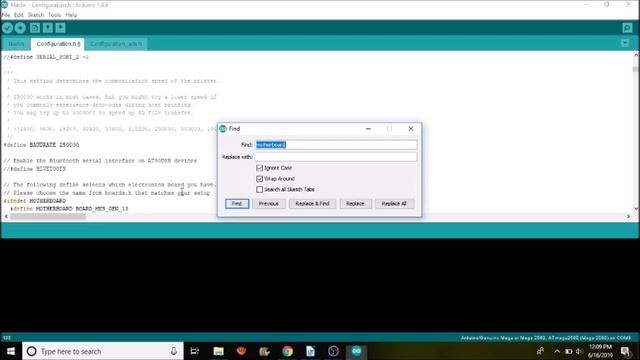Open Task View from the taskbar
This screenshot has width=640, height=360.
[195, 351]
